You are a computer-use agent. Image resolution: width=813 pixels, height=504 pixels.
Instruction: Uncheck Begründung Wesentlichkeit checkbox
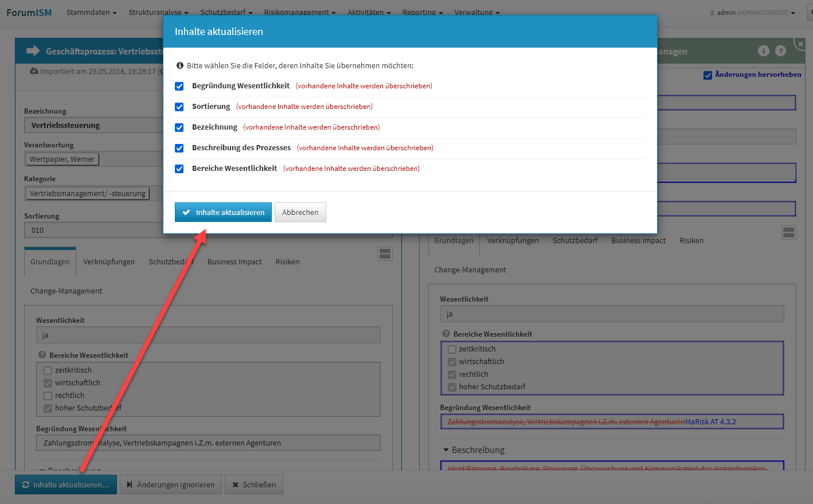tap(179, 86)
